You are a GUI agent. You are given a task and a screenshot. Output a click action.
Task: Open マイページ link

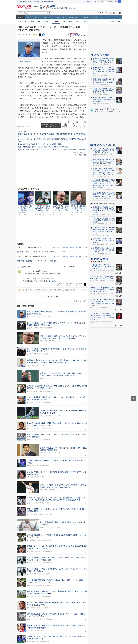tap(103, 13)
